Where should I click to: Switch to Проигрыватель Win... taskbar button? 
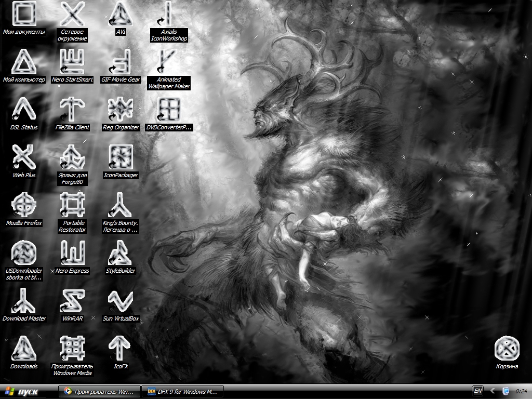(x=99, y=392)
